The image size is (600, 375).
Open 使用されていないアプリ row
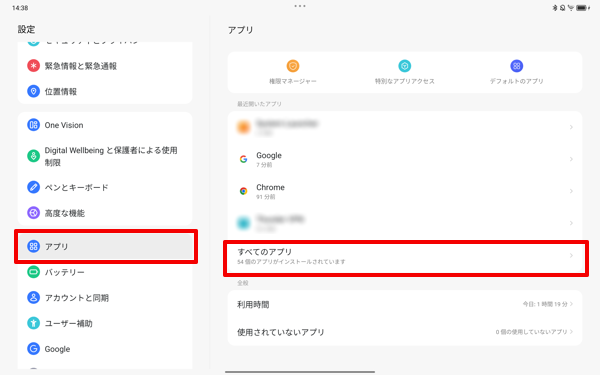405,332
